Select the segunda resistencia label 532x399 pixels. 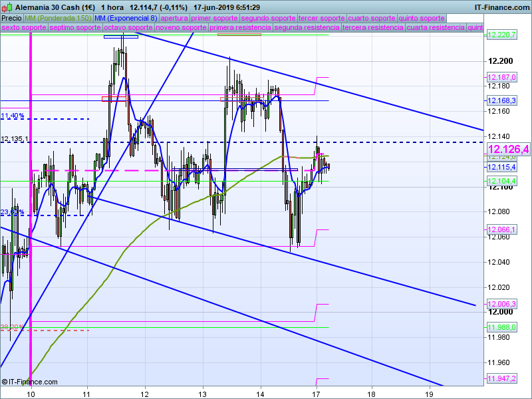(x=307, y=27)
